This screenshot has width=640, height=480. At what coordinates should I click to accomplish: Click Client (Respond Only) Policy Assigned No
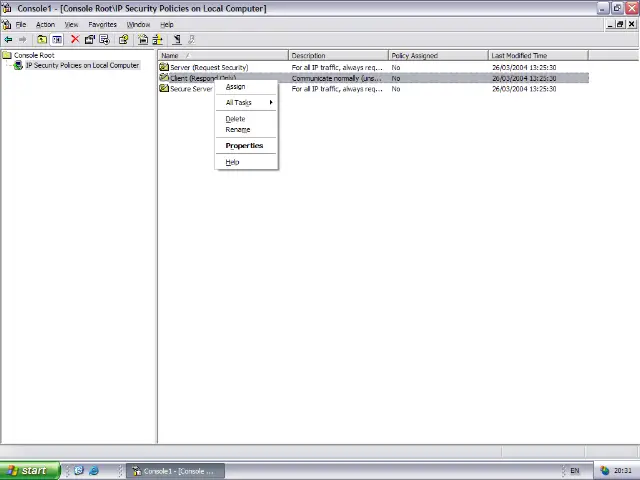396,78
